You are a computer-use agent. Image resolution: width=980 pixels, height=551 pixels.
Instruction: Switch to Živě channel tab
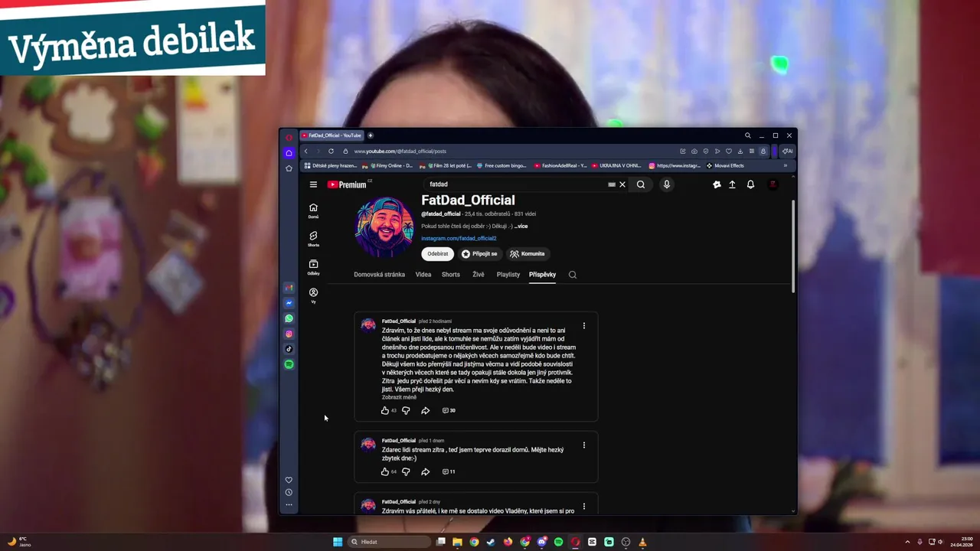pos(479,275)
